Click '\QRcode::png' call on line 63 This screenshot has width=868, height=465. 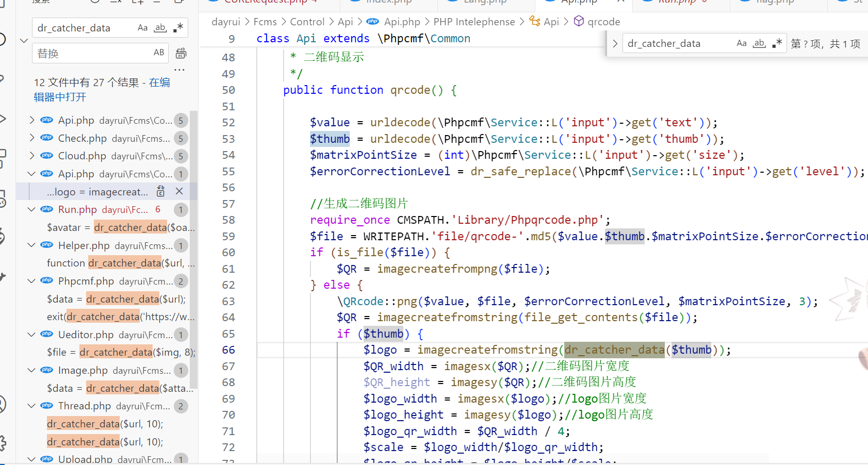377,301
